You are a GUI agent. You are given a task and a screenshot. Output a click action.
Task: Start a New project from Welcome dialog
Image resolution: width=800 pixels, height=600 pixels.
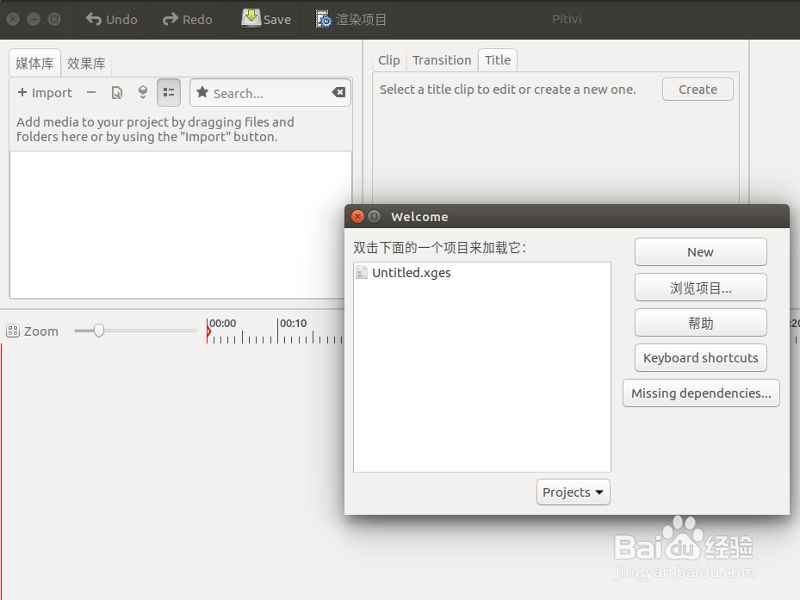pos(701,252)
